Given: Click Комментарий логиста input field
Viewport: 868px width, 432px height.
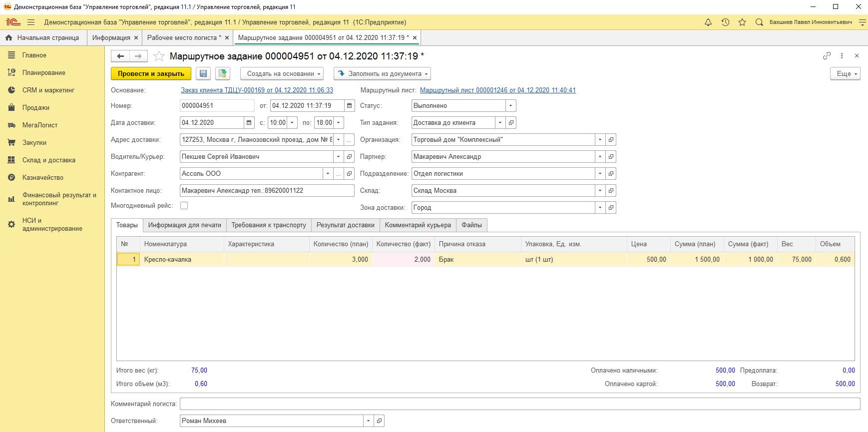Looking at the screenshot, I should click(520, 404).
